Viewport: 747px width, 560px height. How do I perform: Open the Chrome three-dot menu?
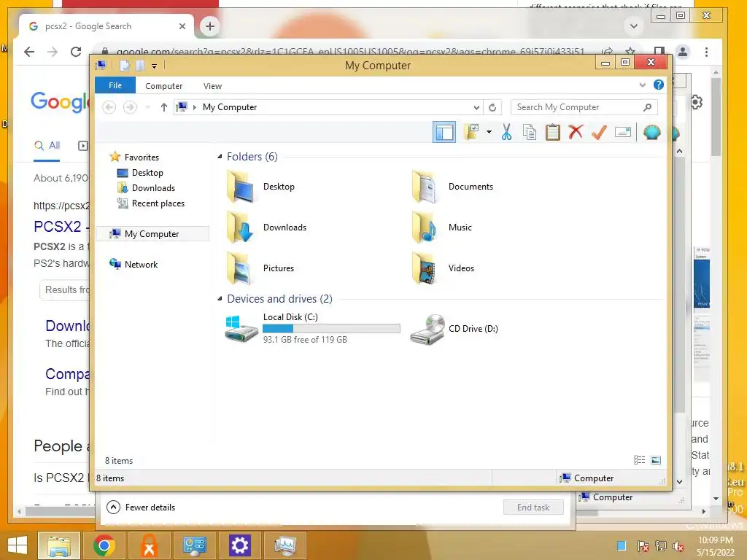(x=706, y=52)
